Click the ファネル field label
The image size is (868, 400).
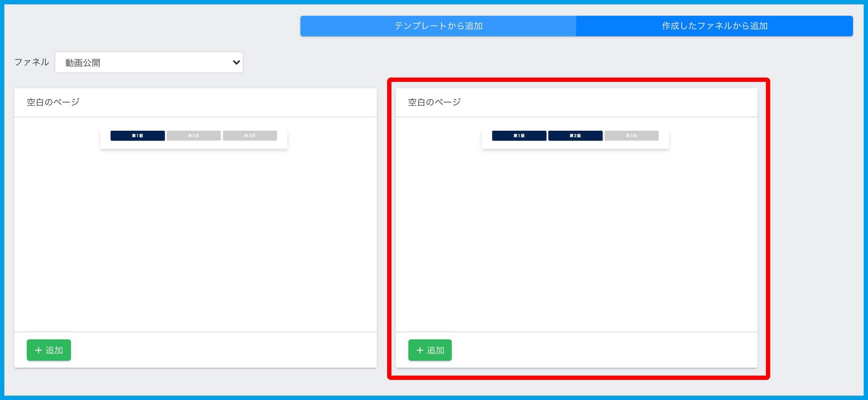click(32, 62)
